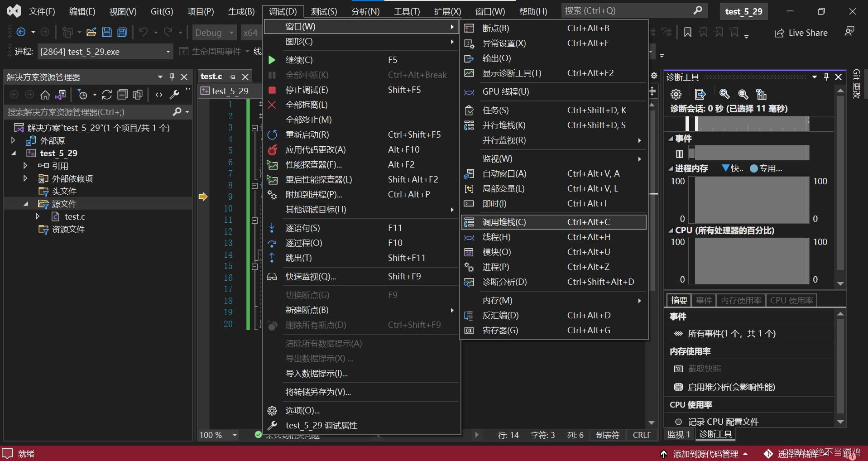868x461 pixels.
Task: Open Diagnostic Tools settings gear
Action: point(675,94)
